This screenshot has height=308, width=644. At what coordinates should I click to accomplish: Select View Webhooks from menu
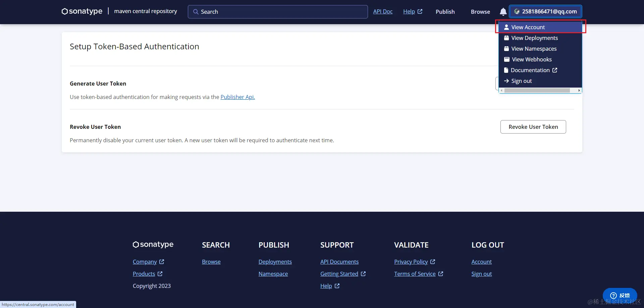(x=540, y=59)
